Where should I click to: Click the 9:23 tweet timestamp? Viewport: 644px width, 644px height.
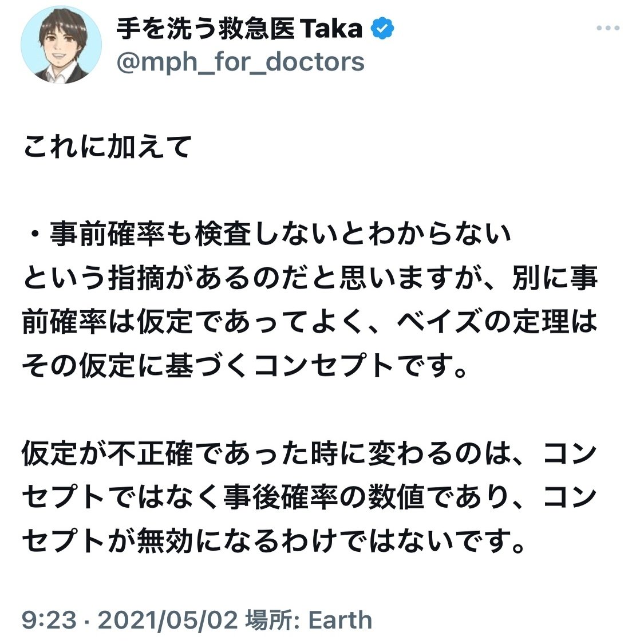tap(49, 619)
